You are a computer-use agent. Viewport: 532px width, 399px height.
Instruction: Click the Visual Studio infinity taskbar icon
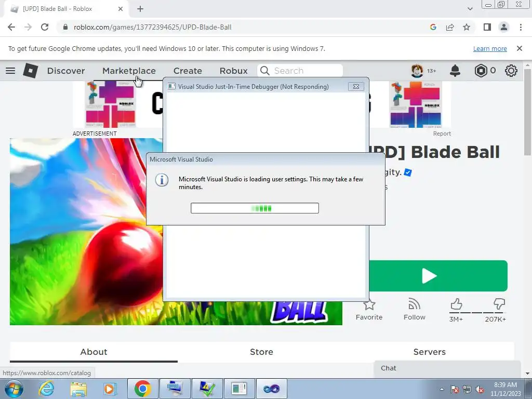click(271, 389)
